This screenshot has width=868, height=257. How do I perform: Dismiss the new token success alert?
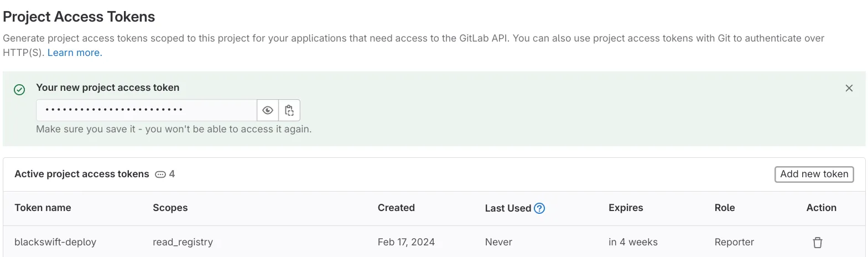point(849,88)
